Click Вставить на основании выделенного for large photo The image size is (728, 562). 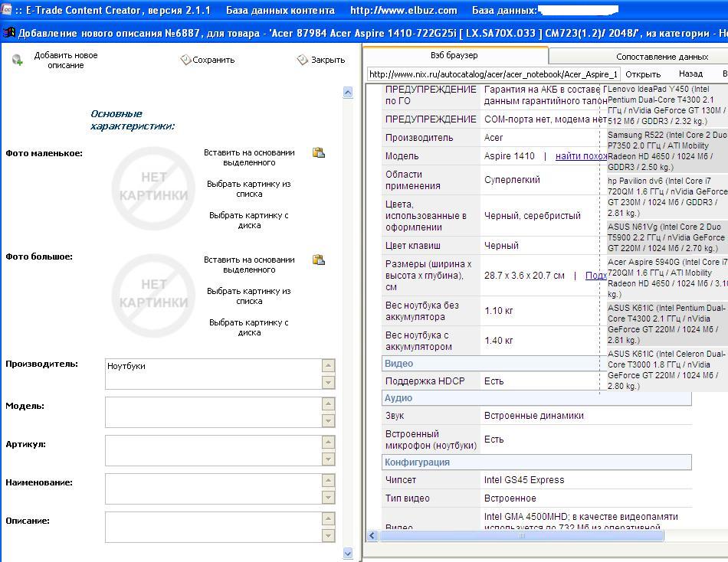(249, 265)
